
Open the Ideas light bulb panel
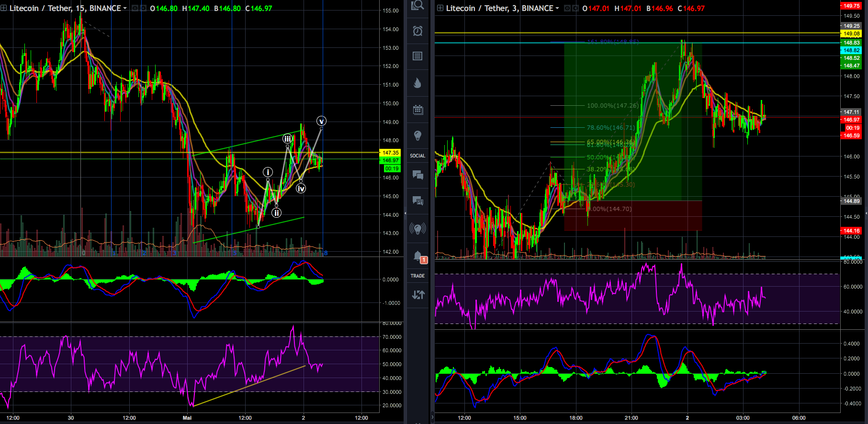coord(417,135)
